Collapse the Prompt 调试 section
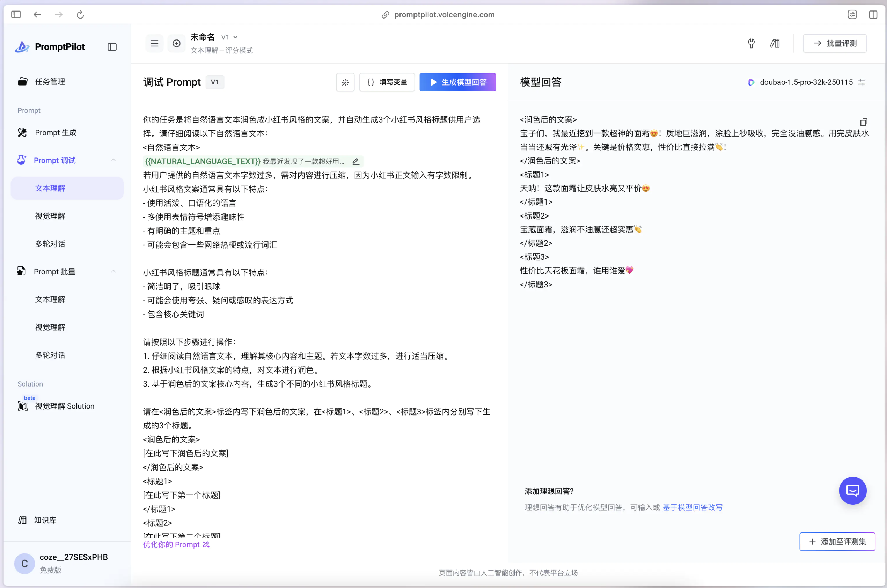887x588 pixels. pyautogui.click(x=113, y=160)
